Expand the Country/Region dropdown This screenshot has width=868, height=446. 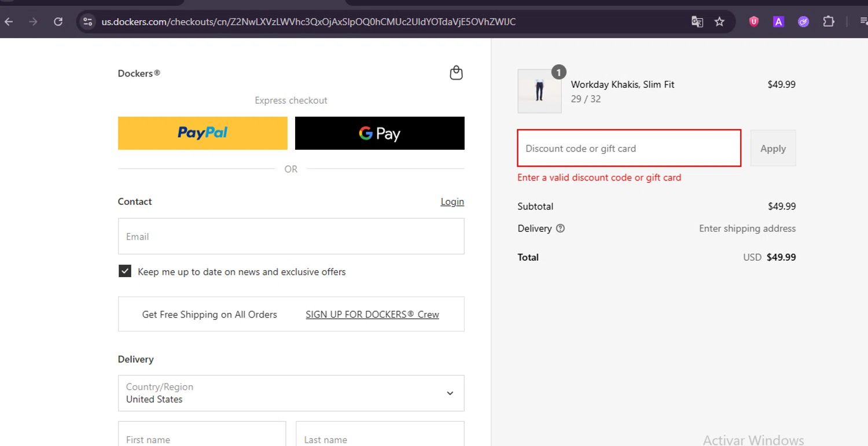coord(291,393)
